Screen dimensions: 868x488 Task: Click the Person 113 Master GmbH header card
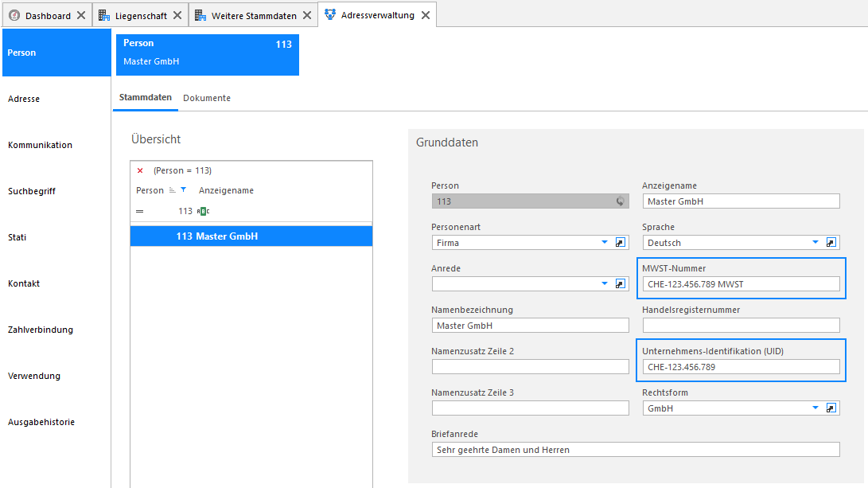tap(208, 55)
